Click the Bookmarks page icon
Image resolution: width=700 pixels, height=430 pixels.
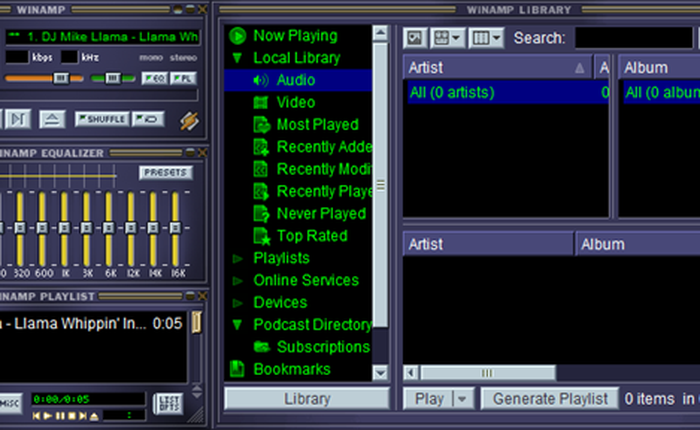(x=238, y=369)
